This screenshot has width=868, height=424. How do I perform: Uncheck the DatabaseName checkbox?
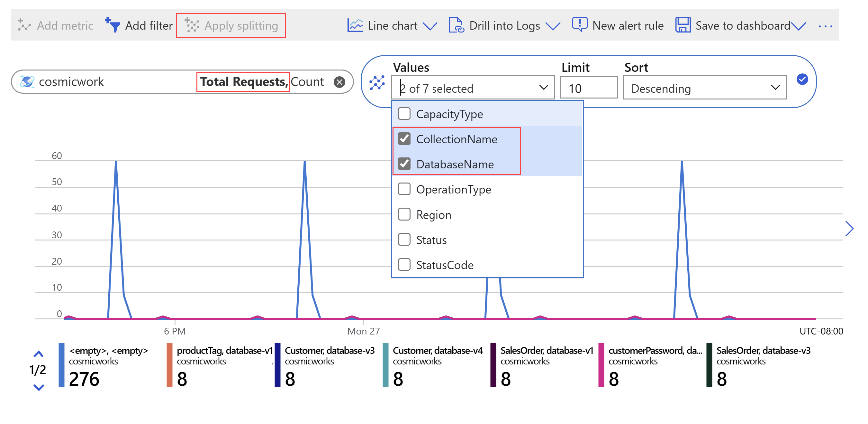[404, 164]
